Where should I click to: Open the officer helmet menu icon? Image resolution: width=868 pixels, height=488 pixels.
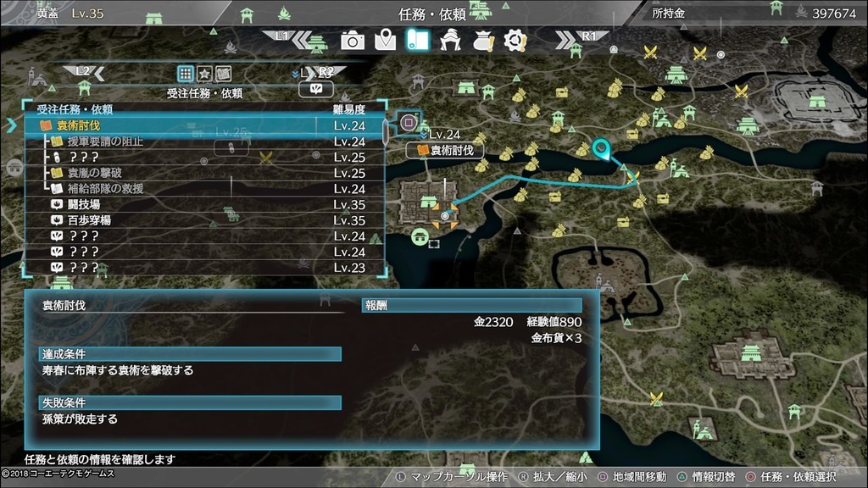click(451, 40)
